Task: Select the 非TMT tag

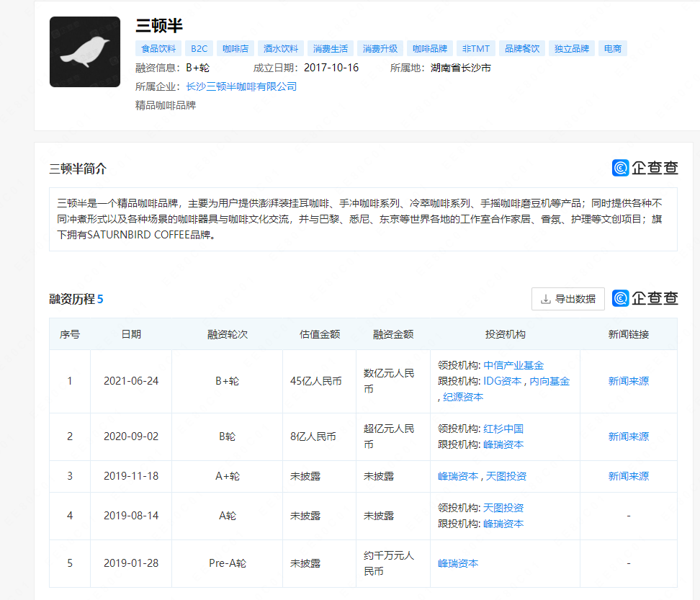Action: (x=475, y=48)
